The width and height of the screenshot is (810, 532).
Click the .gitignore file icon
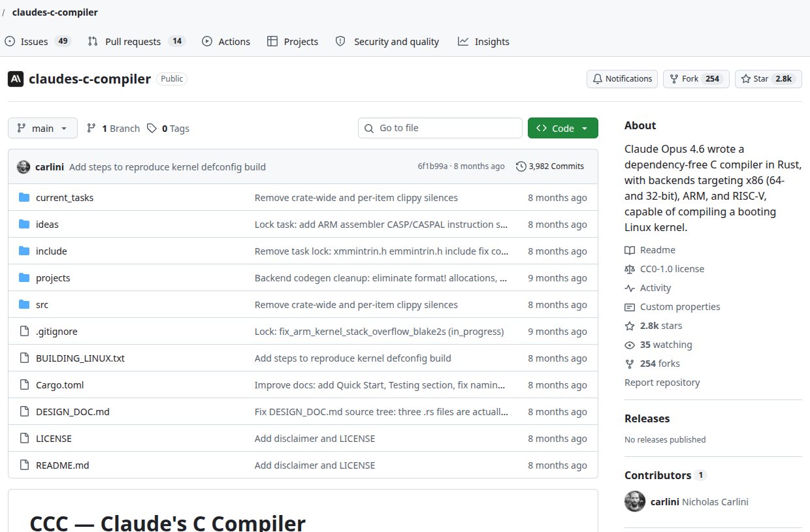(24, 331)
